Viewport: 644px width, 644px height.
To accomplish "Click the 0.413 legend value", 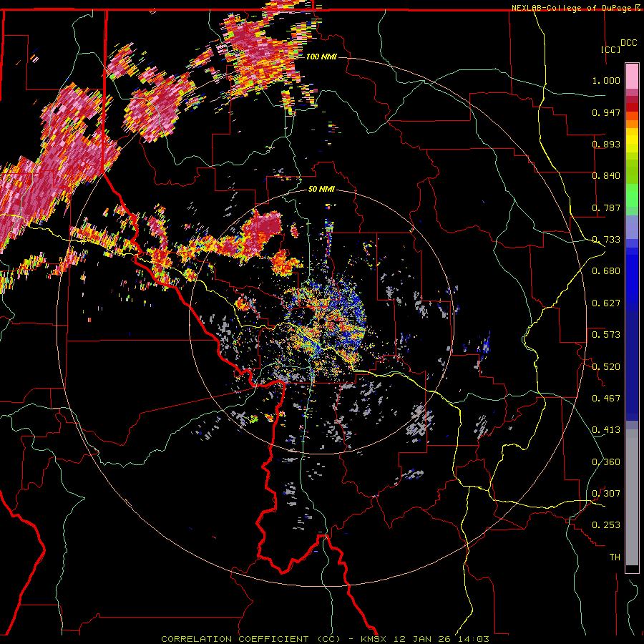I will click(x=606, y=430).
